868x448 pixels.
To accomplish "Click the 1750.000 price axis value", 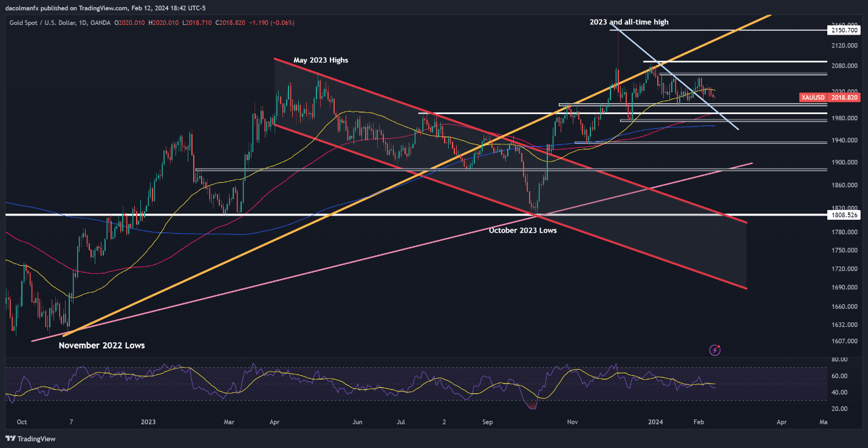I will [x=846, y=250].
